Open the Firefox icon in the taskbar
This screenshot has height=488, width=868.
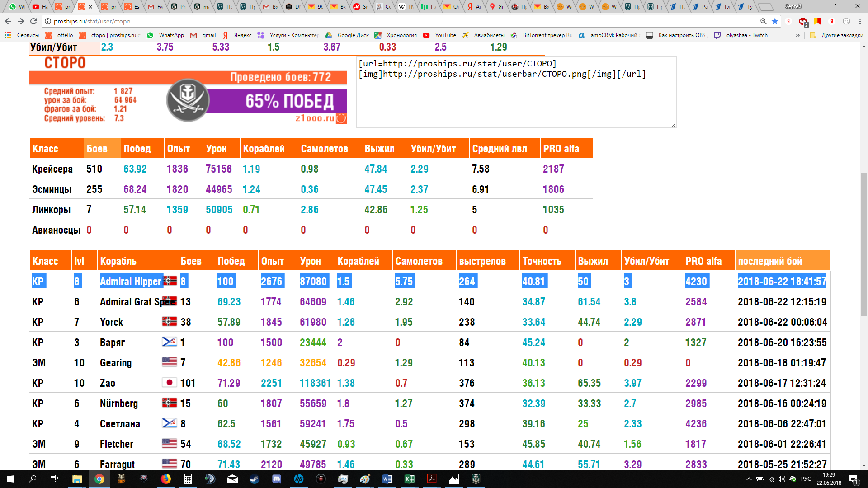166,479
